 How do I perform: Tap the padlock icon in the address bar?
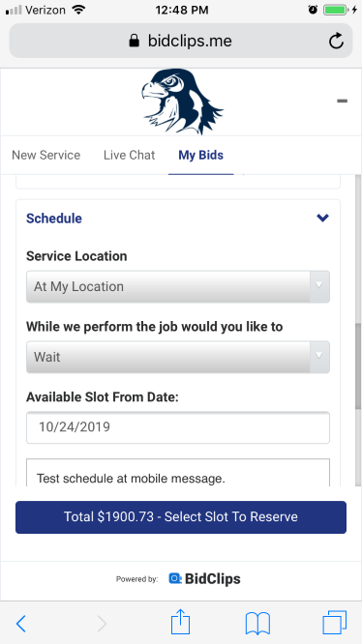coord(134,41)
